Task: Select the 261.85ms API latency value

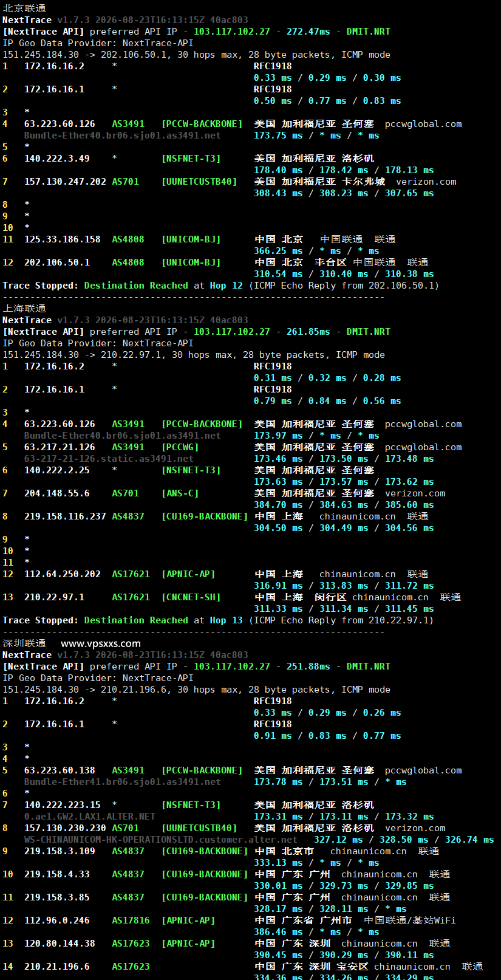Action: pyautogui.click(x=308, y=332)
